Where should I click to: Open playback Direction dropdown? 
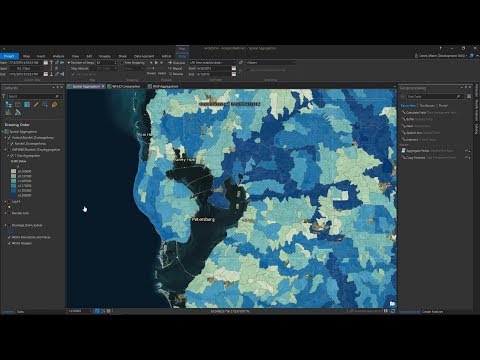click(x=177, y=62)
